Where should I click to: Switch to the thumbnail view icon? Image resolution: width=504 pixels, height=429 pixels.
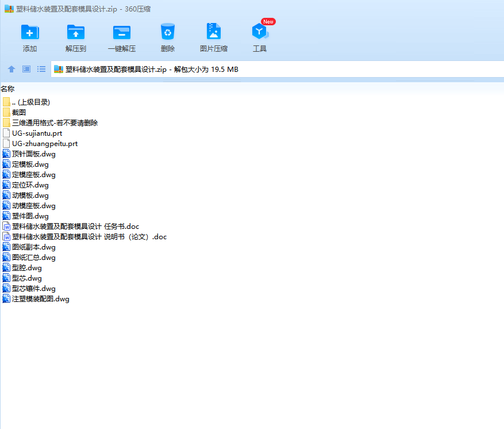[x=26, y=69]
